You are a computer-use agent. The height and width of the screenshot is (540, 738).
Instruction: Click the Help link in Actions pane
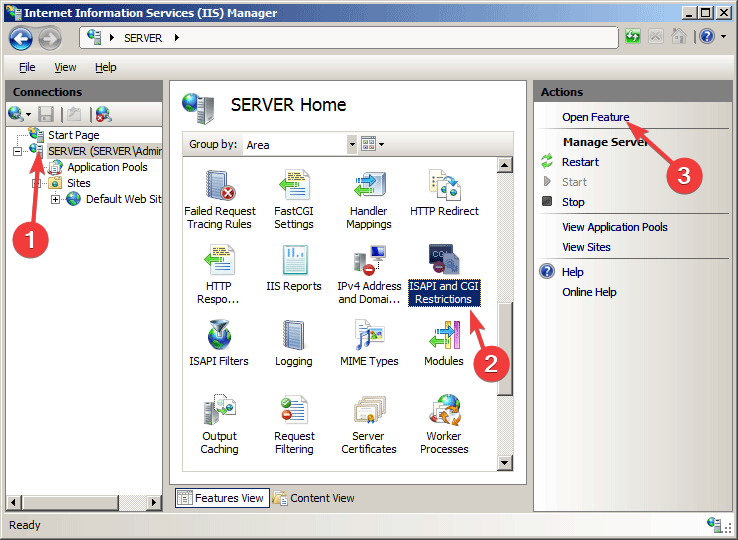pos(572,272)
